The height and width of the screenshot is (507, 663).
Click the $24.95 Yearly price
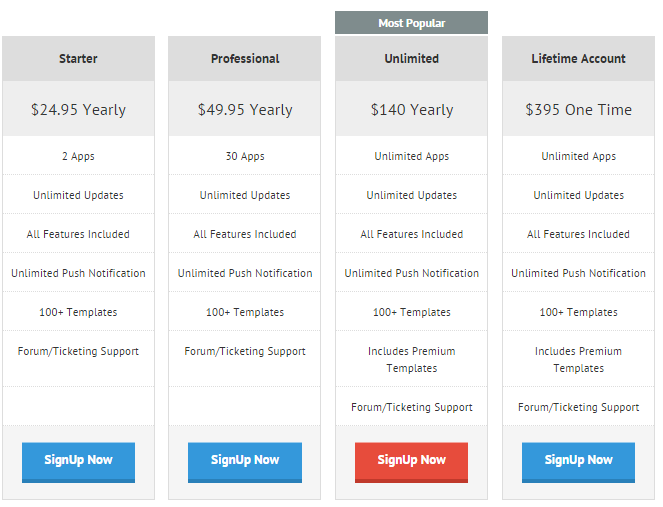click(78, 110)
